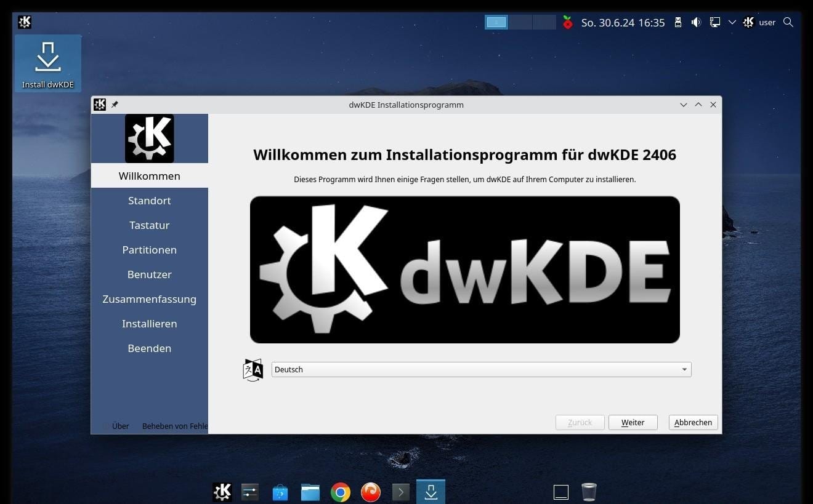The width and height of the screenshot is (813, 504).
Task: Switch to the second virtual desktop in pager
Action: [520, 22]
